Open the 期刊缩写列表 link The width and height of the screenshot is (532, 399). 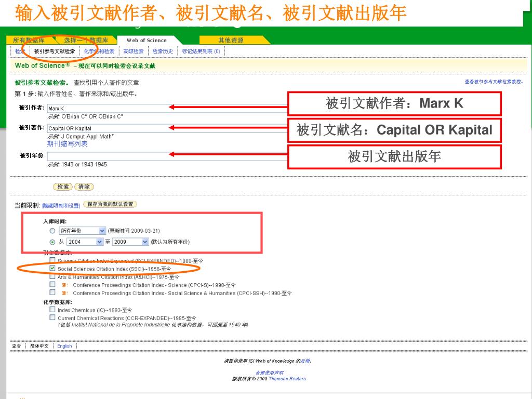pos(67,144)
